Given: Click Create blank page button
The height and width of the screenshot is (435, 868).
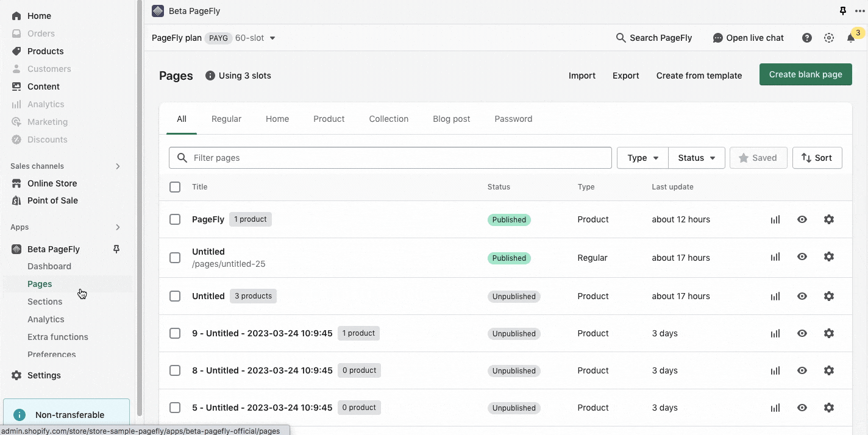Looking at the screenshot, I should pos(806,74).
